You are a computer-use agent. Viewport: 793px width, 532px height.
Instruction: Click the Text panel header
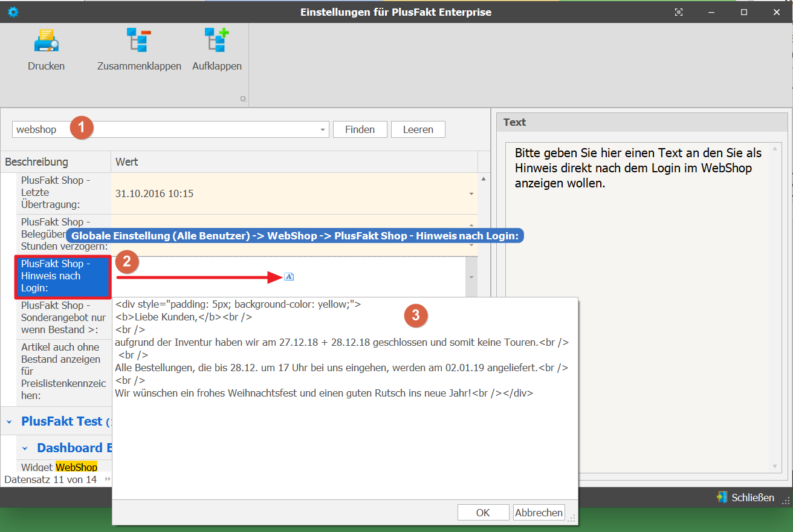[x=642, y=122]
